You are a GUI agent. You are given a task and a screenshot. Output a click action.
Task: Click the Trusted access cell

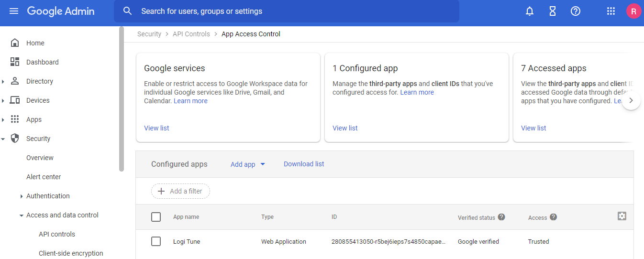tap(539, 241)
